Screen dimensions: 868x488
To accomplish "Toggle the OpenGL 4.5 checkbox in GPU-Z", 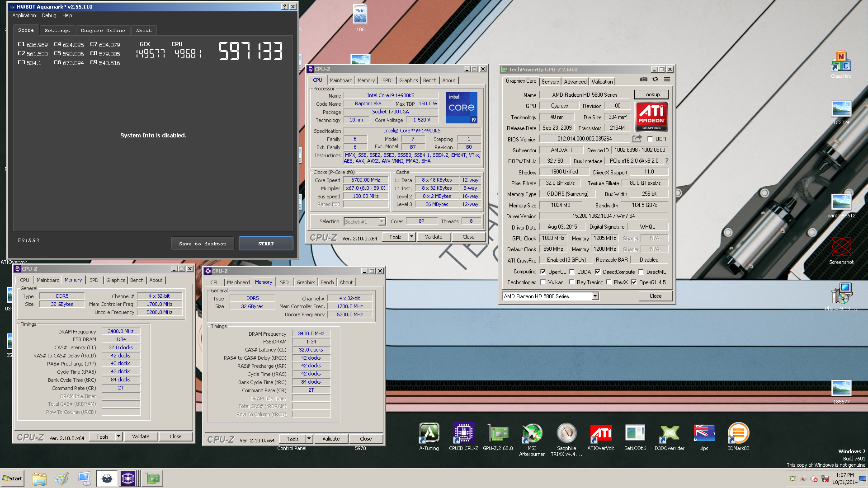I will click(634, 282).
